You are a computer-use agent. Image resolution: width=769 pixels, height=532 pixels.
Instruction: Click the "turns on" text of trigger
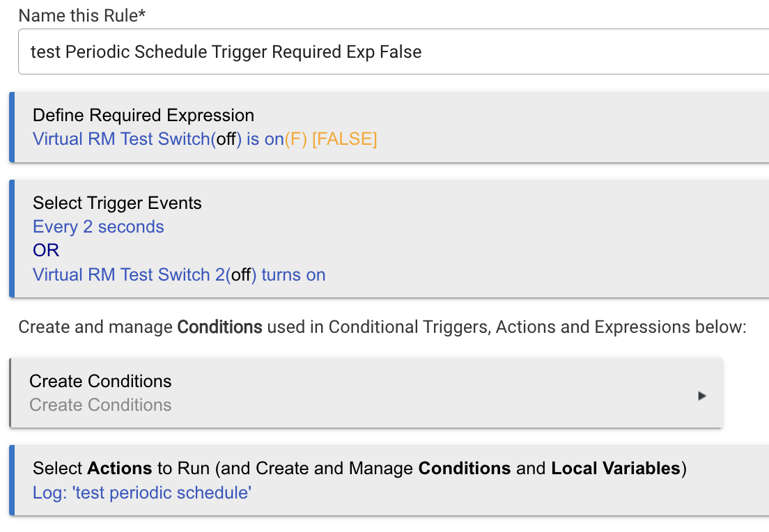(x=293, y=275)
